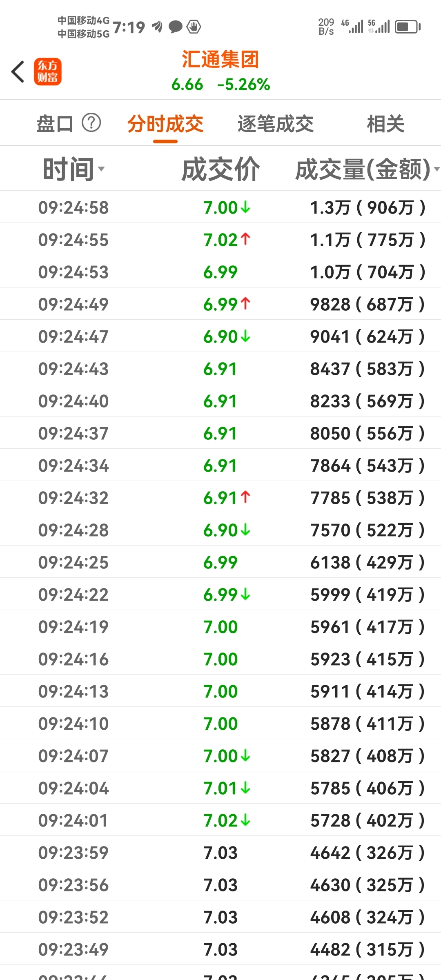Tap the 09:23:59 time cell
The image size is (441, 980).
[73, 853]
